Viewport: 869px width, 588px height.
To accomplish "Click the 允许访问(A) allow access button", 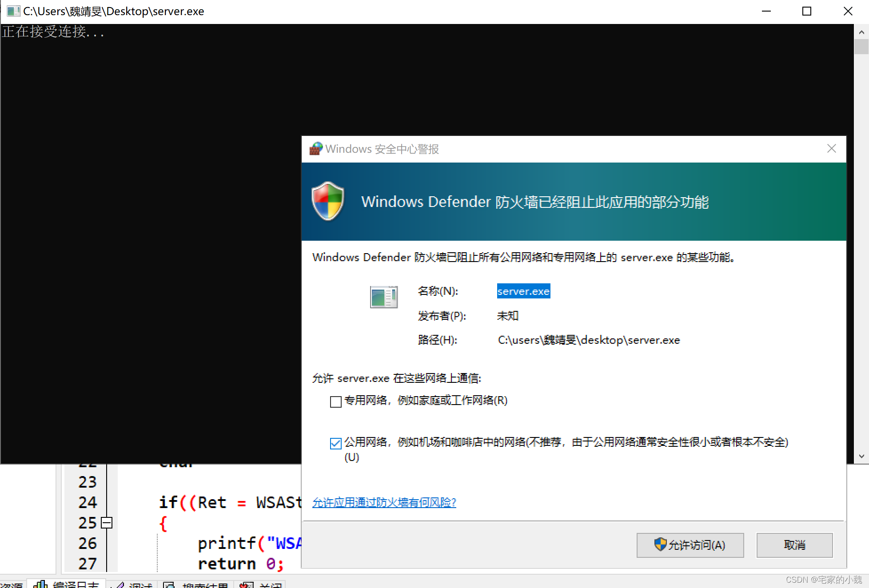I will pos(690,545).
